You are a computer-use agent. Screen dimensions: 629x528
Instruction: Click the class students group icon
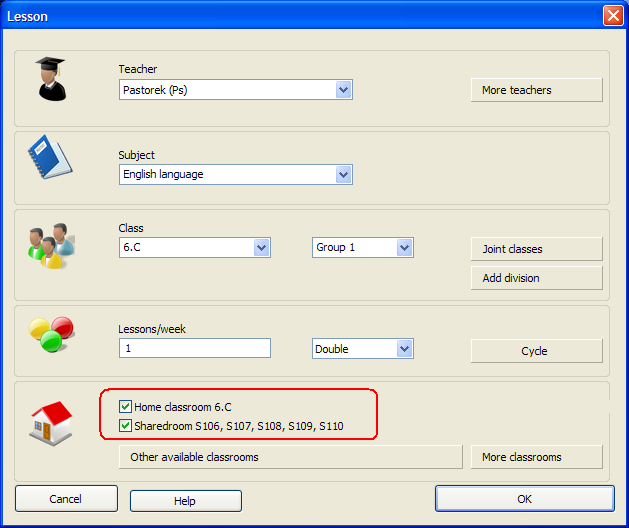(x=47, y=246)
